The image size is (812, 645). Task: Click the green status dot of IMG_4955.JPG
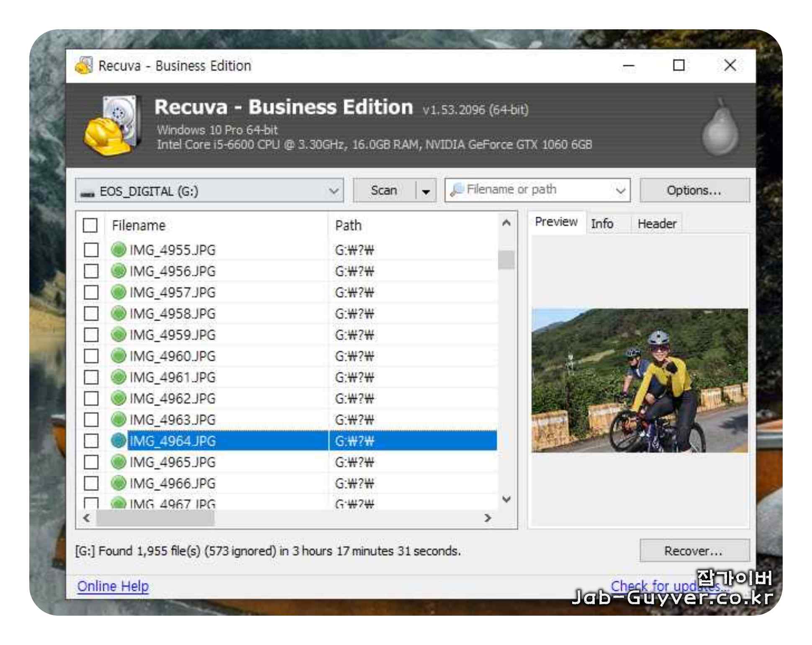point(118,250)
